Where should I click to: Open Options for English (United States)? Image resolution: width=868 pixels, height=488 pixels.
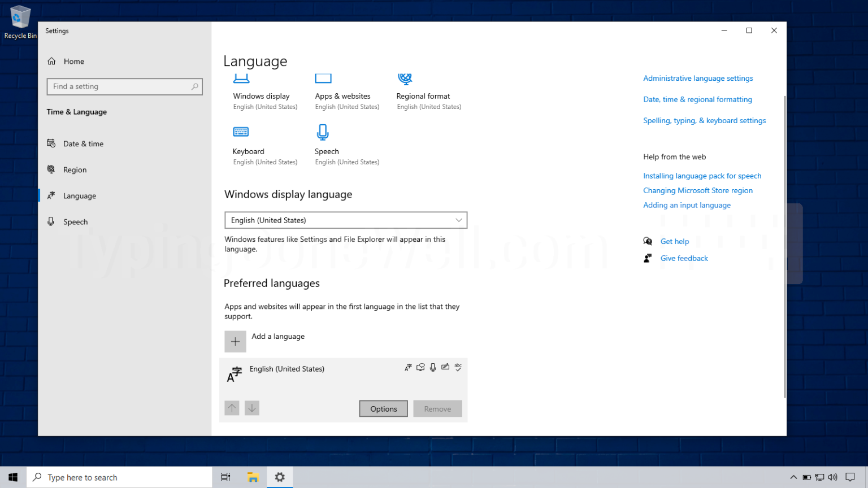[x=383, y=408]
